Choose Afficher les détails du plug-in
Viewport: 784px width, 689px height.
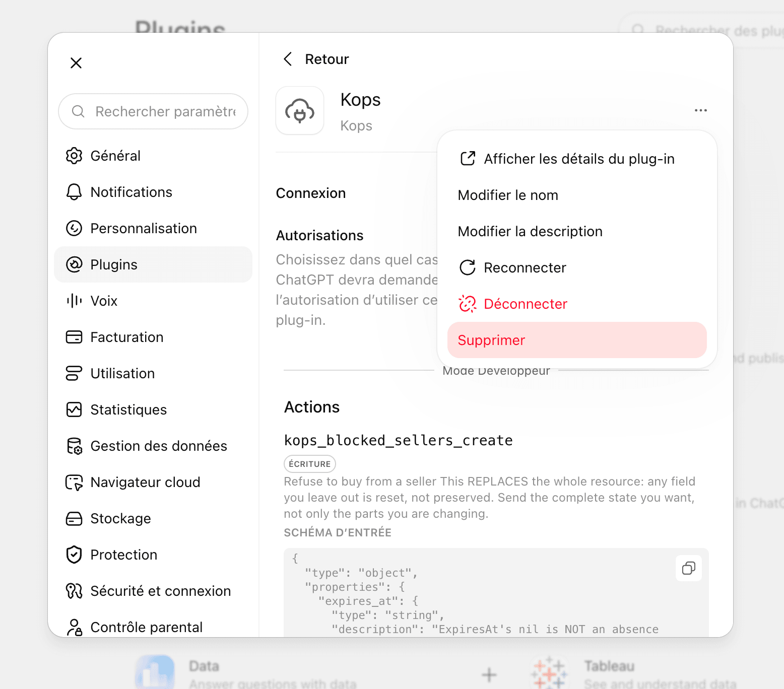point(577,159)
